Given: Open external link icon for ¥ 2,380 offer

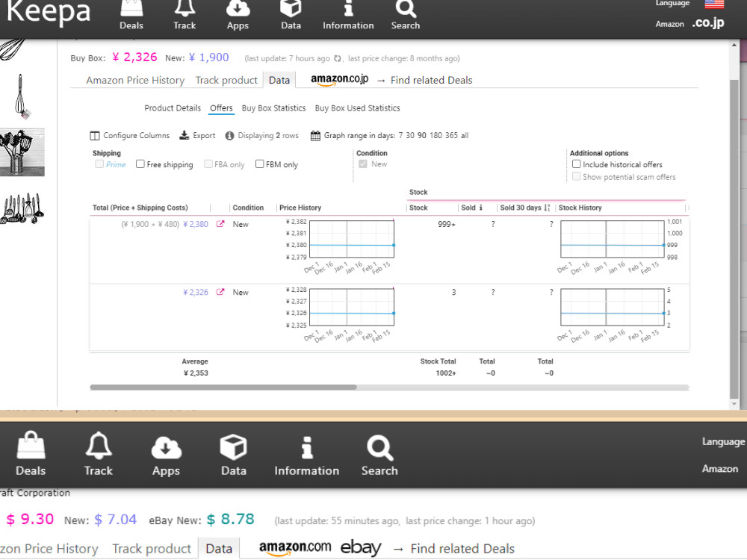Looking at the screenshot, I should [220, 224].
